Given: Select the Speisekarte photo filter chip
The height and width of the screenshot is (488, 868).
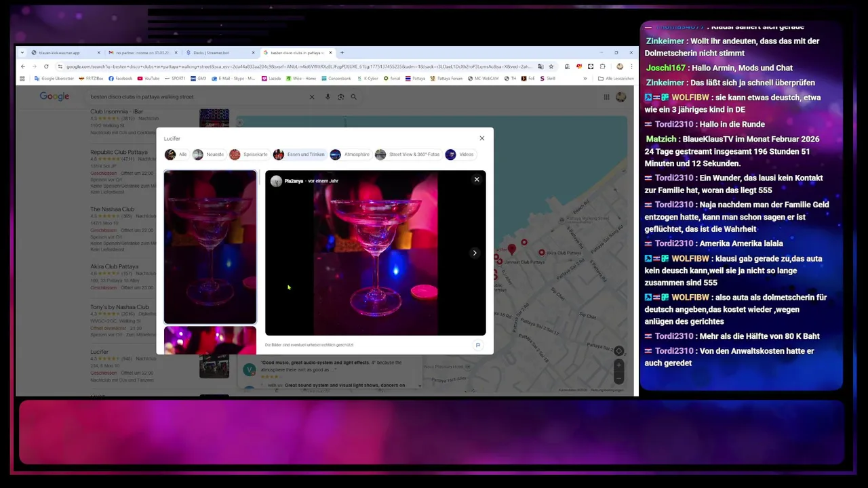Looking at the screenshot, I should click(249, 155).
